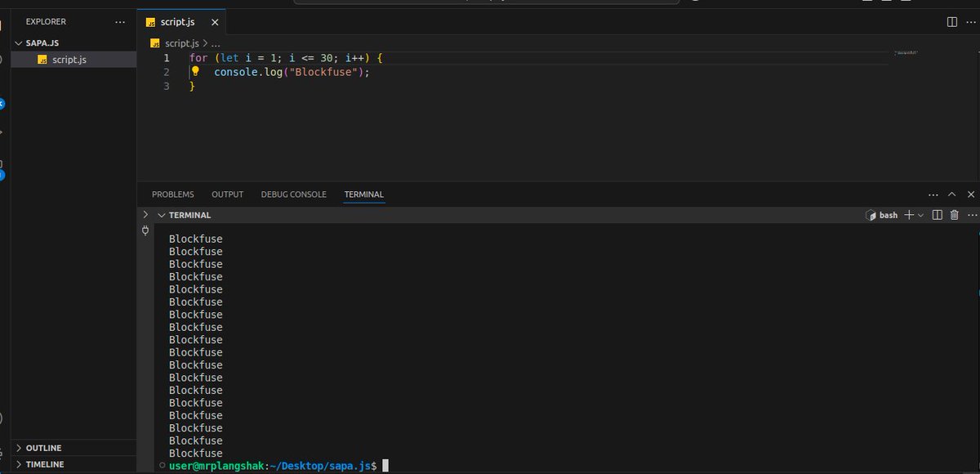The height and width of the screenshot is (474, 980).
Task: Switch to the PROBLEMS panel tab
Action: tap(173, 195)
